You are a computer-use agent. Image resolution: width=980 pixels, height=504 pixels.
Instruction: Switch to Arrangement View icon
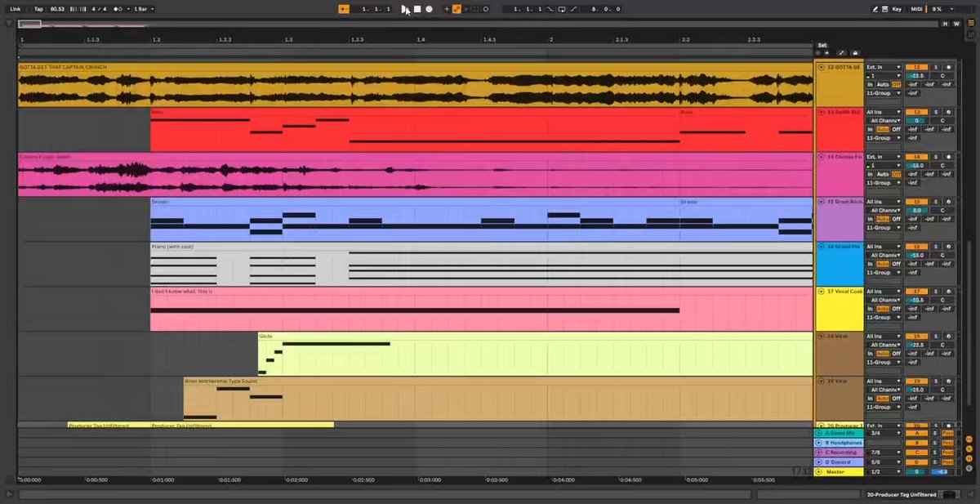coord(970,22)
